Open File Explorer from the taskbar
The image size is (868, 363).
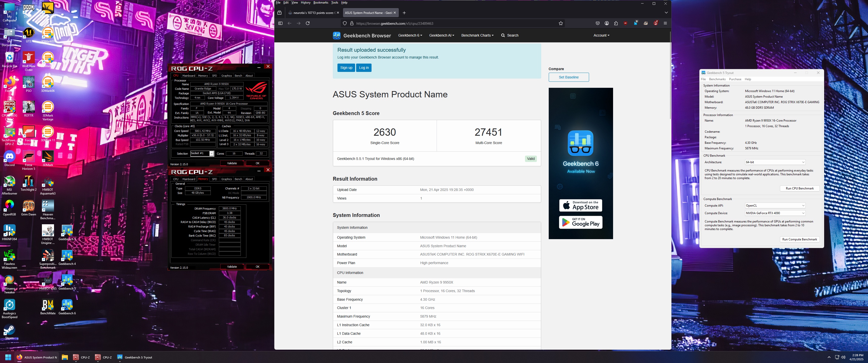(65, 357)
